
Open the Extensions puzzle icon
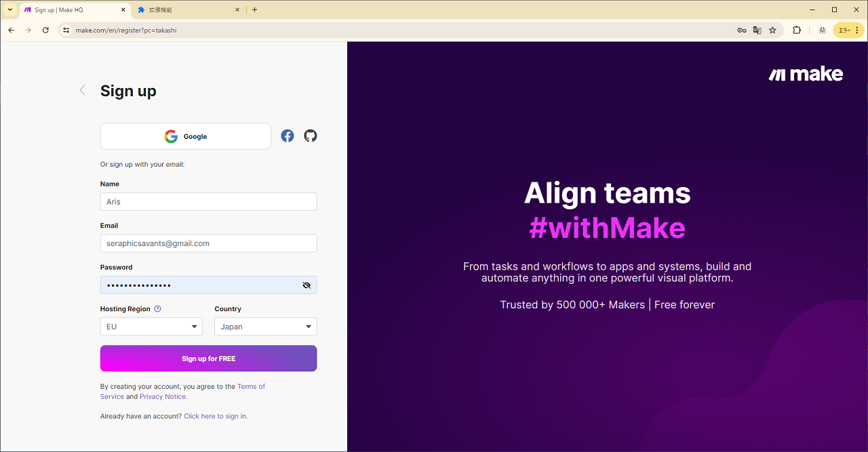coord(797,30)
